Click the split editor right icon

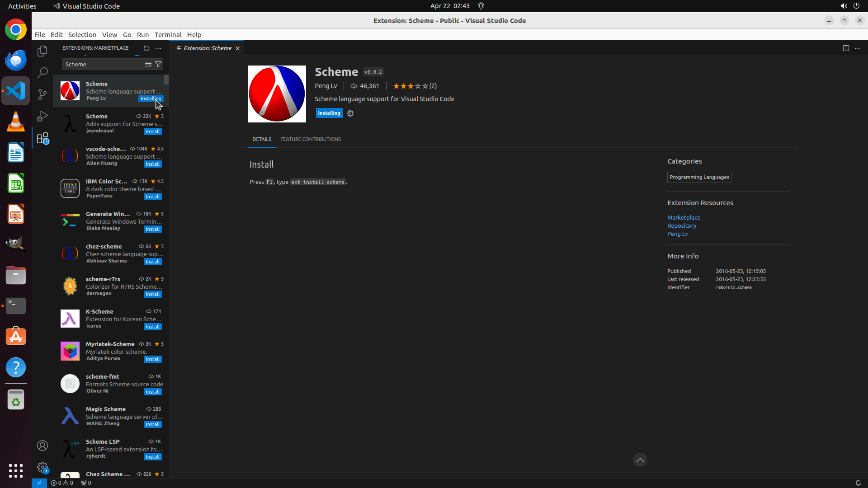pyautogui.click(x=845, y=48)
